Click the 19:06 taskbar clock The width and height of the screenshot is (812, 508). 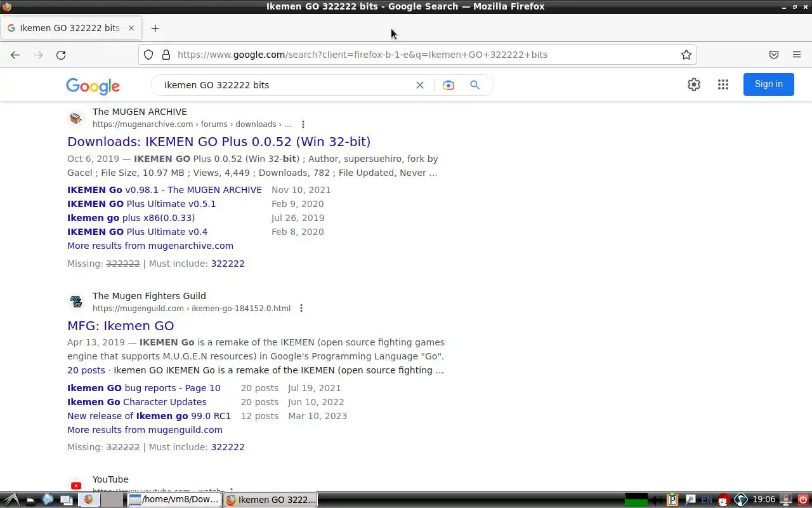point(764,500)
